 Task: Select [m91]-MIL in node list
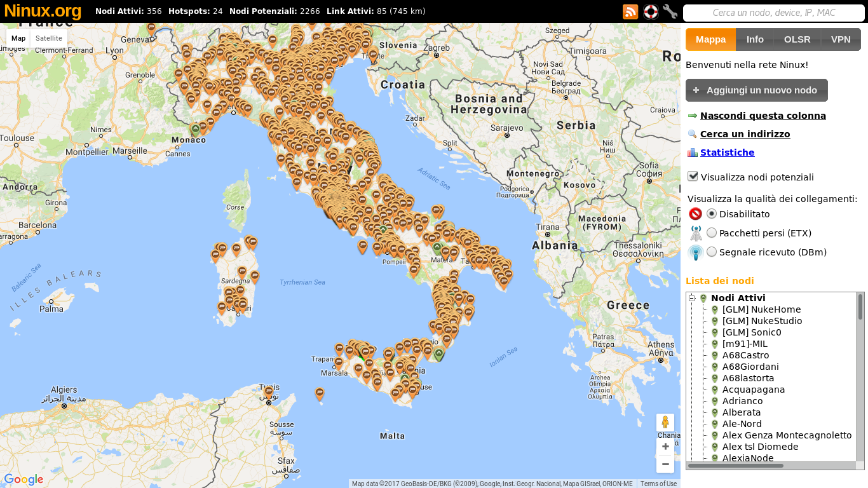coord(745,344)
